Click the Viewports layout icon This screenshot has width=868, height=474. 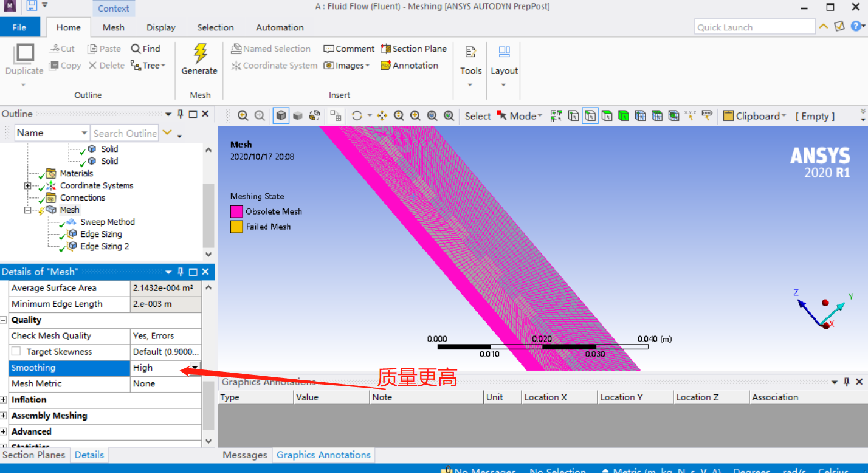pos(336,116)
